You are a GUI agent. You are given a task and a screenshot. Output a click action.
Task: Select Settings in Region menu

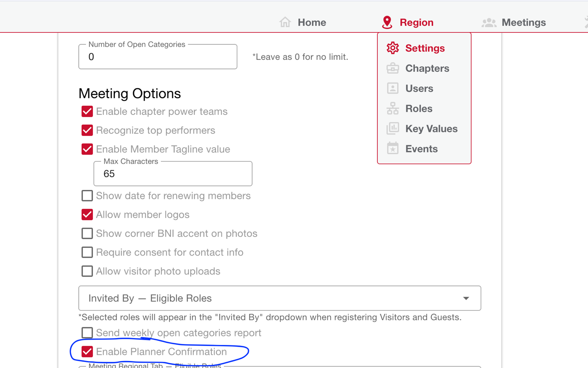(424, 48)
